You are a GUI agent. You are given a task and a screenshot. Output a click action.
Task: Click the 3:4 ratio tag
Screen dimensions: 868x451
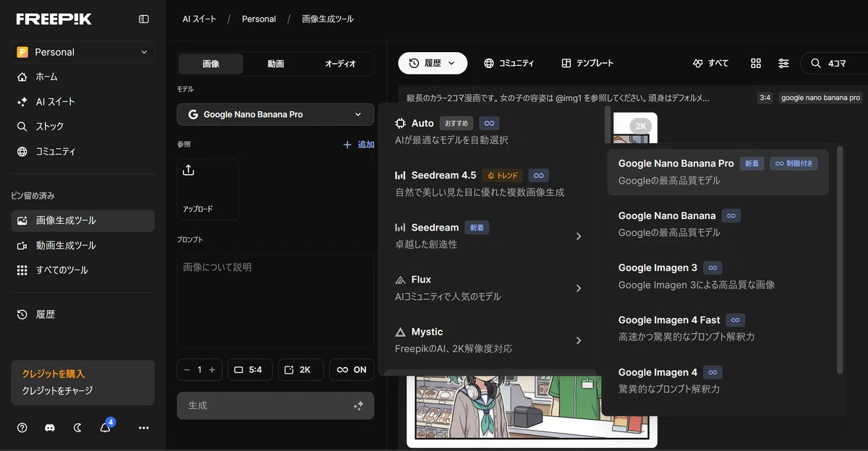pyautogui.click(x=765, y=98)
